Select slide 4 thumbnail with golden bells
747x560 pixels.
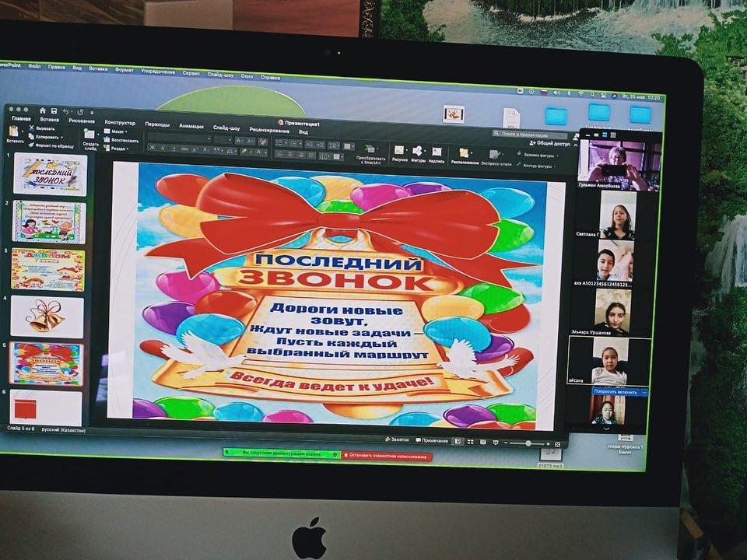(x=47, y=317)
